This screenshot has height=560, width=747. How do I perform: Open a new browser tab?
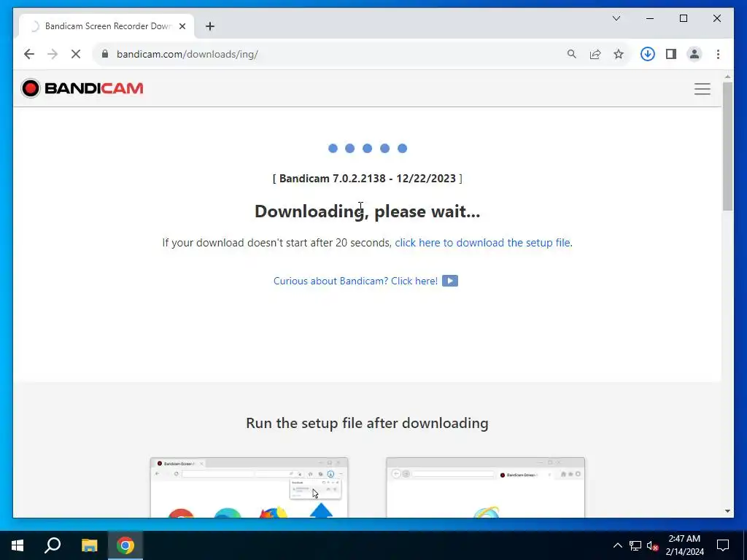[x=210, y=26]
